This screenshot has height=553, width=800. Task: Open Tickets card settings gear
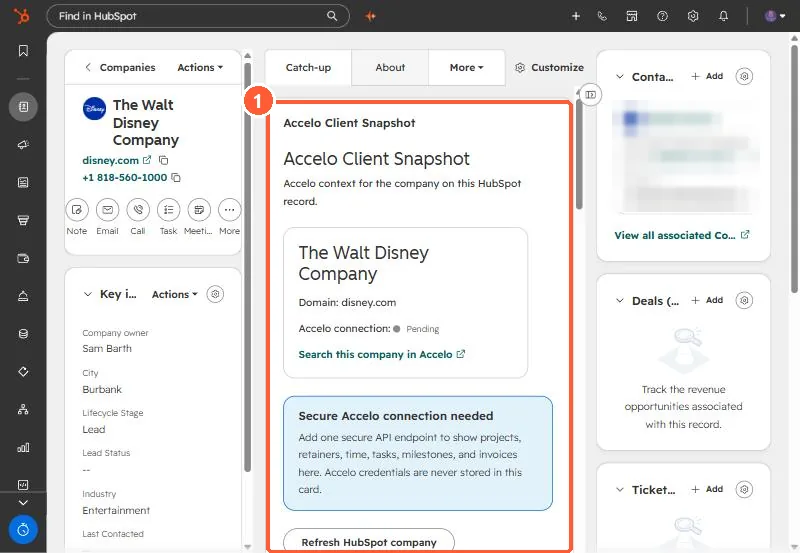[x=744, y=490]
